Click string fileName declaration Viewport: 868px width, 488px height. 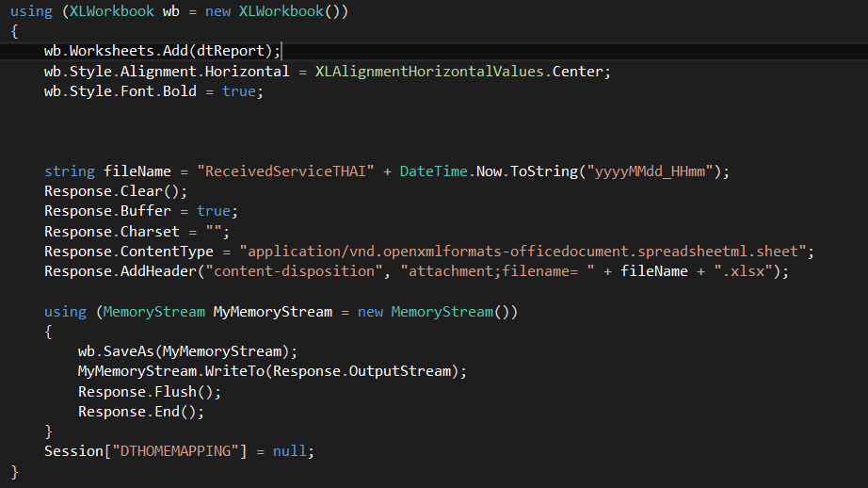(107, 171)
